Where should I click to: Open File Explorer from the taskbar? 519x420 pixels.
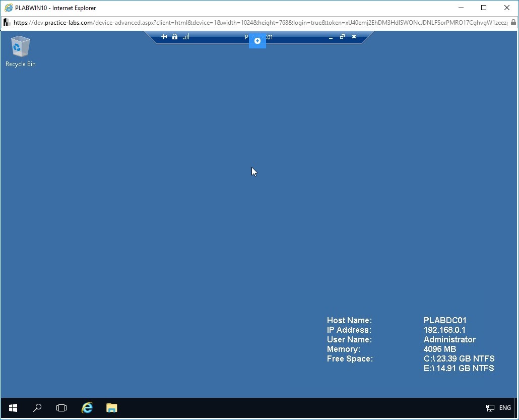[x=111, y=408]
